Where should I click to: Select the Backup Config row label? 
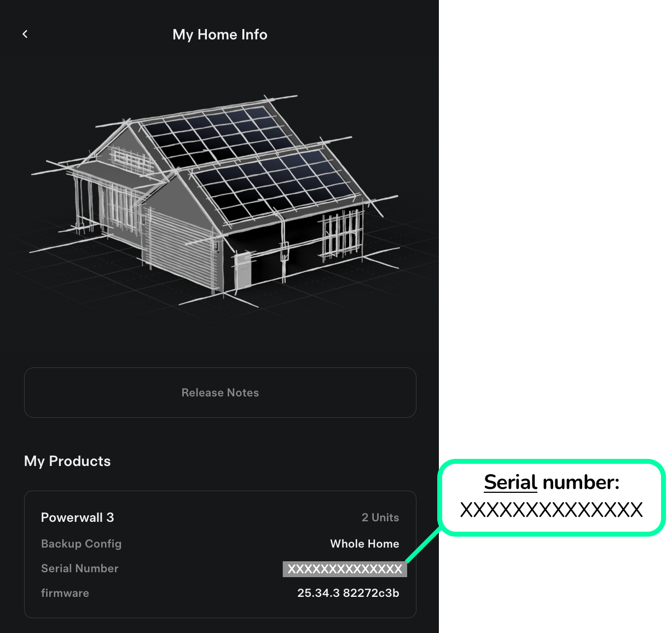[81, 544]
